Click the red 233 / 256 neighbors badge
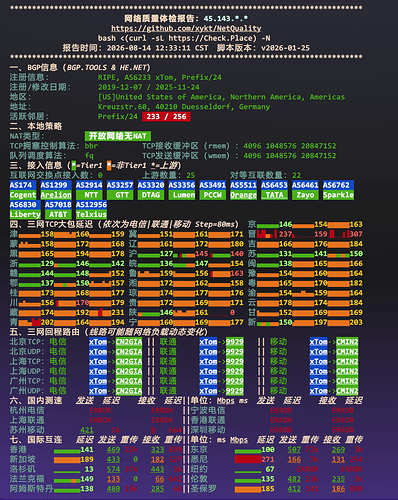The width and height of the screenshot is (398, 500). click(166, 117)
